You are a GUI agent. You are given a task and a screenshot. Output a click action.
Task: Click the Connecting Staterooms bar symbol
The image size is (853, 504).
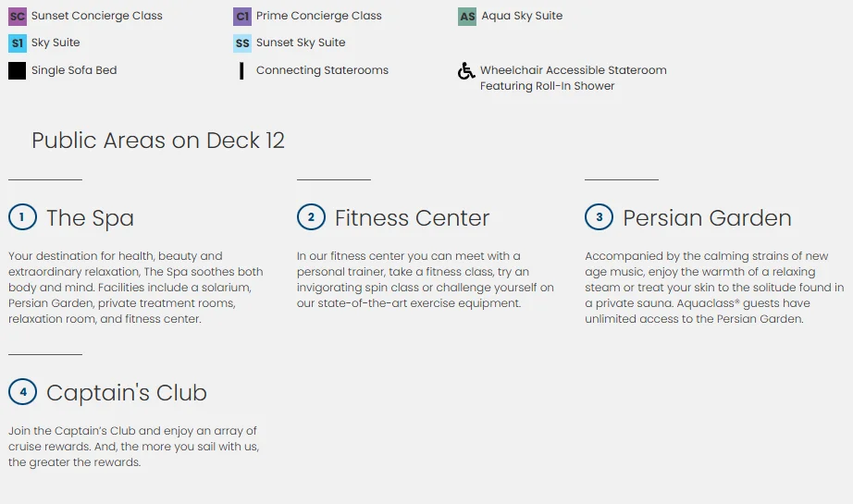[x=241, y=70]
